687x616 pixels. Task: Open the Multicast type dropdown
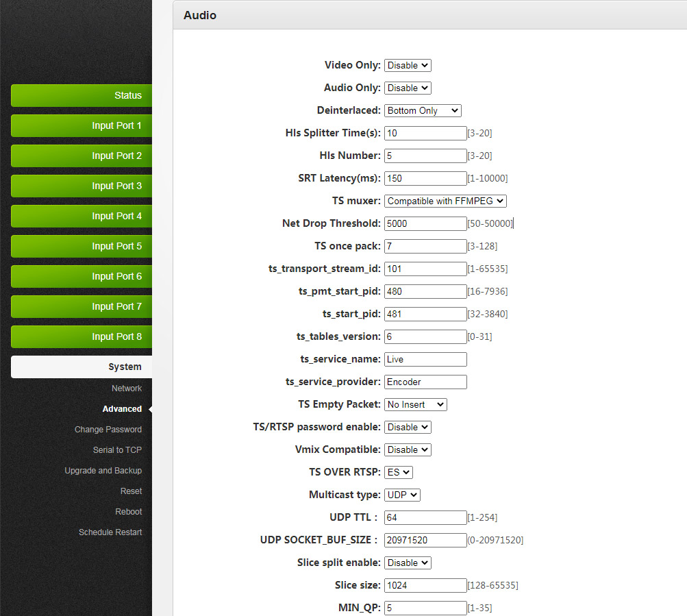(402, 495)
